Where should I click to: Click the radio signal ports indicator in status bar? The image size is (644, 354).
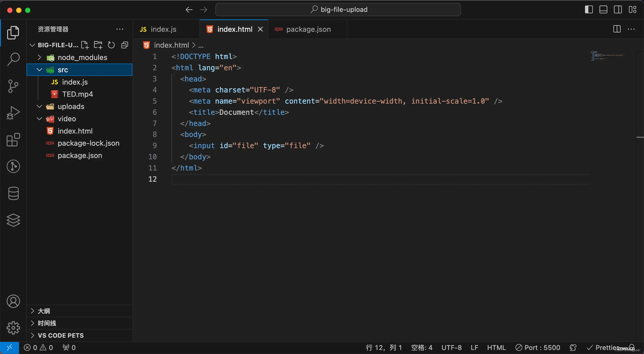pyautogui.click(x=69, y=348)
